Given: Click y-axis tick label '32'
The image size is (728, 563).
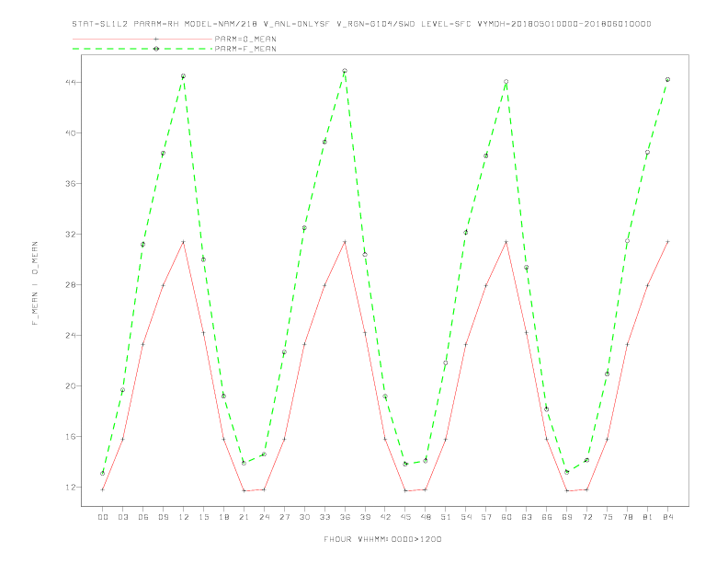Looking at the screenshot, I should [71, 234].
